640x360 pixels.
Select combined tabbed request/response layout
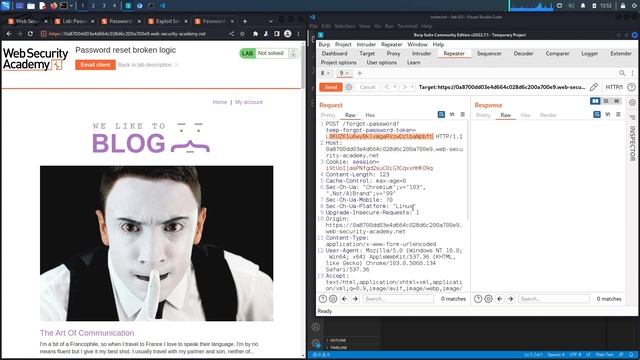617,101
